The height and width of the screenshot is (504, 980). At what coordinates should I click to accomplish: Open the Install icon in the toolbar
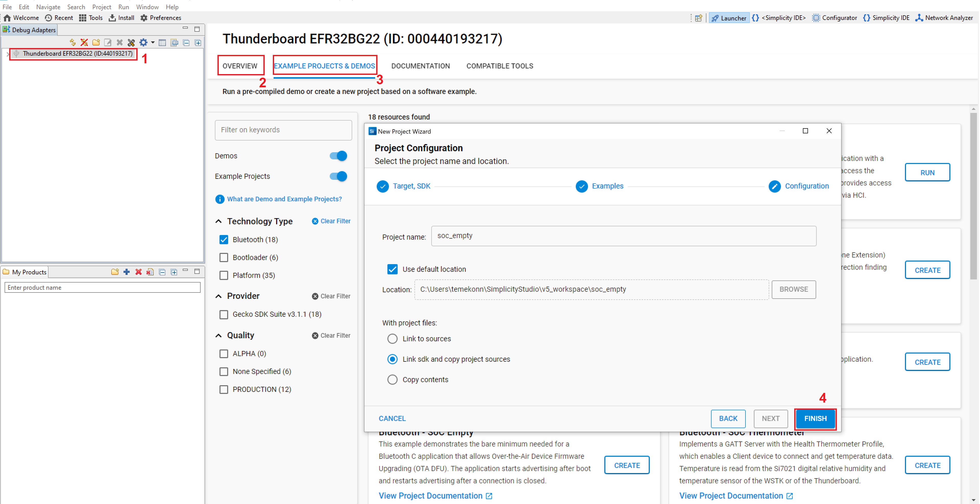112,18
